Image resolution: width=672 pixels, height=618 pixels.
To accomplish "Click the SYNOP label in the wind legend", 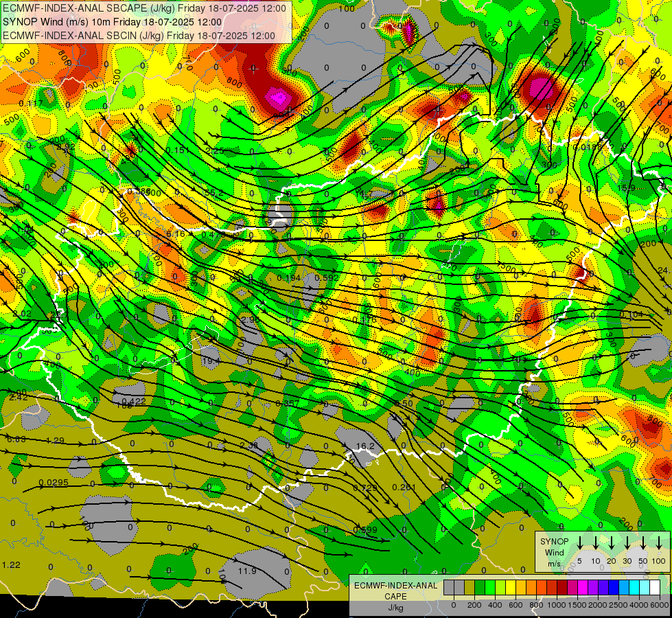I will click(x=554, y=542).
